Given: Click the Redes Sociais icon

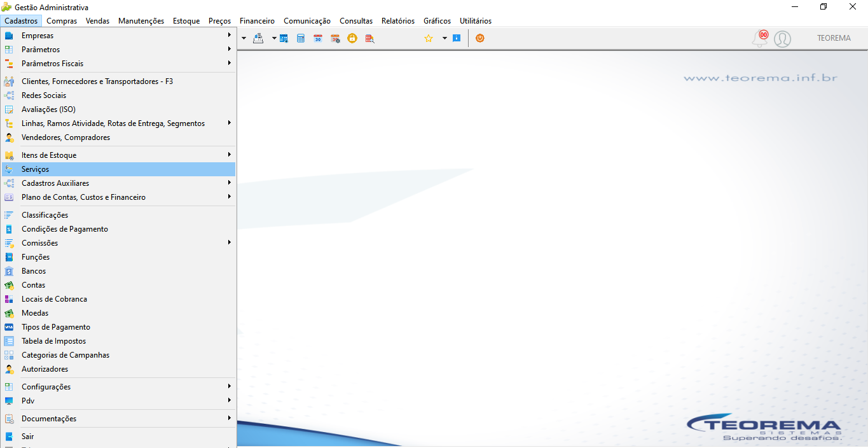Looking at the screenshot, I should click(x=9, y=95).
